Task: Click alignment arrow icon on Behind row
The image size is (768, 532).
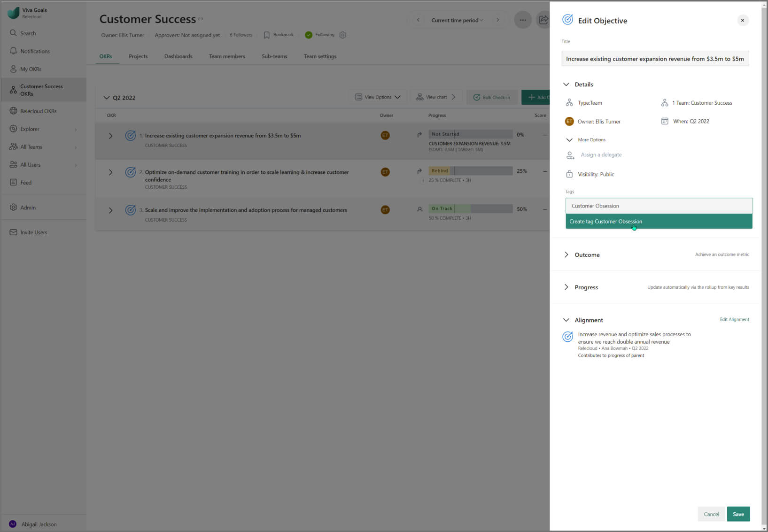Action: coord(419,171)
